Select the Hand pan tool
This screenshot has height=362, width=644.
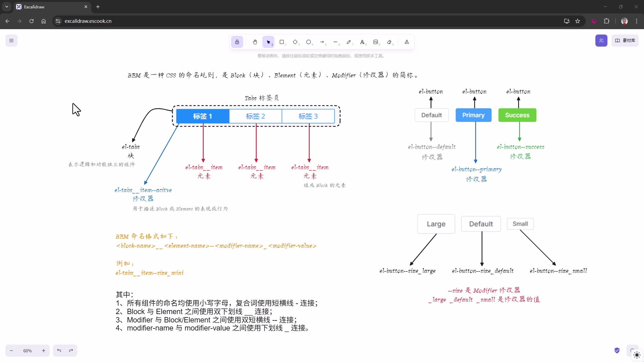255,42
